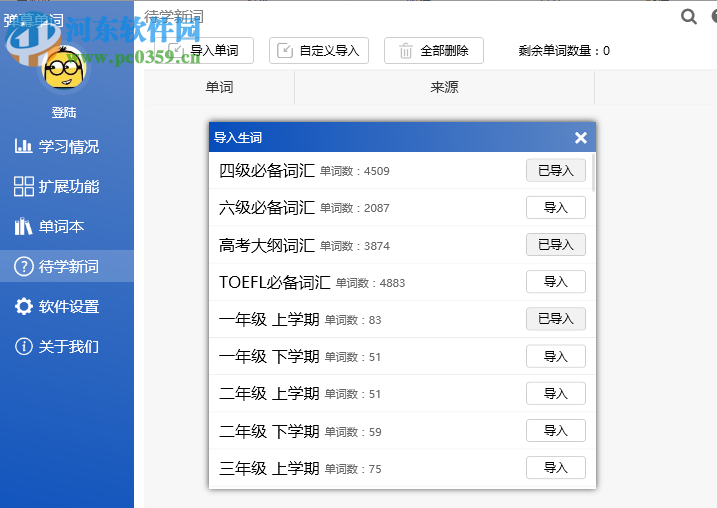The height and width of the screenshot is (508, 717).
Task: Open 学习情况 in the sidebar
Action: (67, 146)
